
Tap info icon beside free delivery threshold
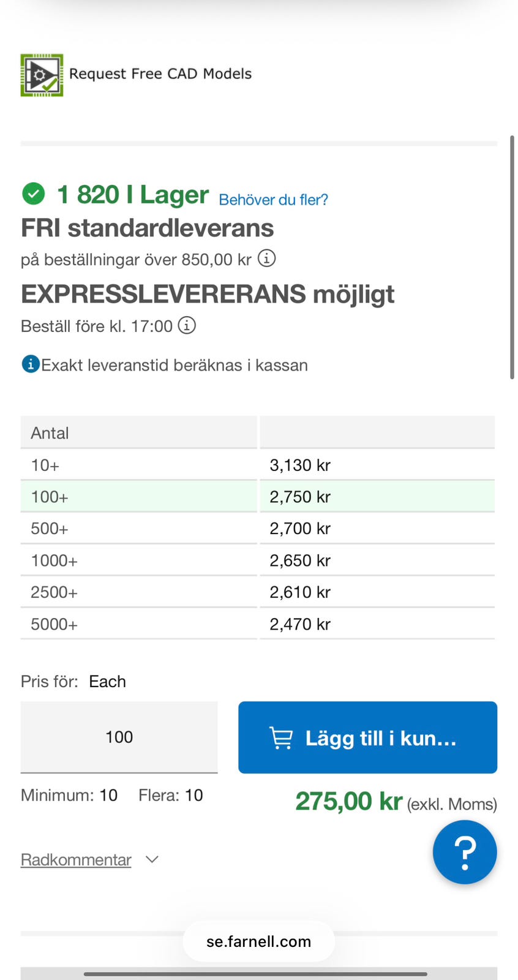click(x=266, y=258)
